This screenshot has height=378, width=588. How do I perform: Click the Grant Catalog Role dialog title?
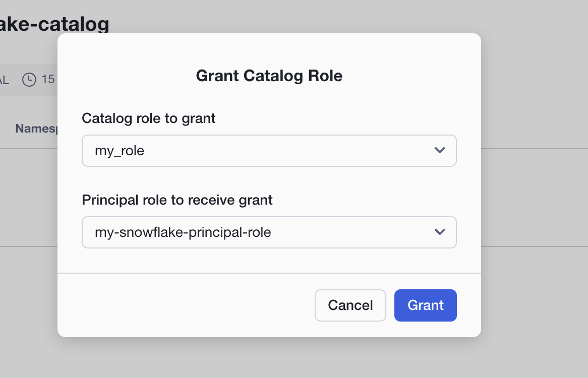click(x=269, y=76)
